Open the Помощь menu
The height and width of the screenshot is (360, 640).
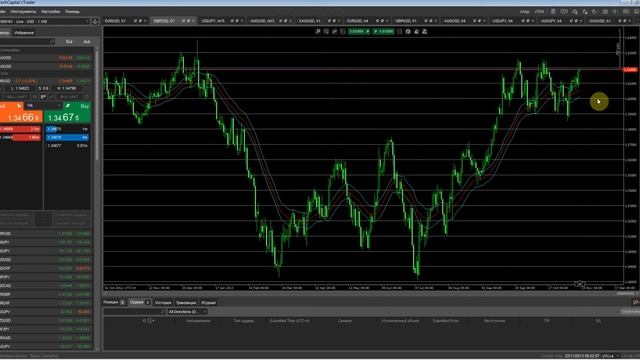(72, 12)
